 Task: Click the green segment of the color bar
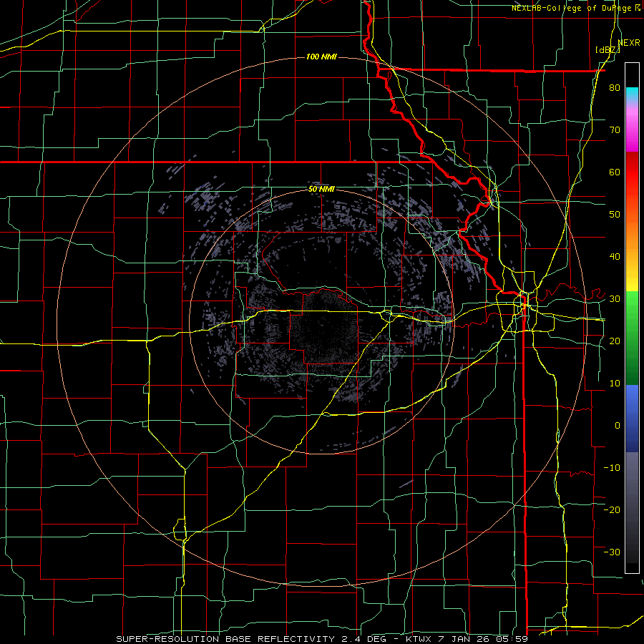click(x=632, y=338)
